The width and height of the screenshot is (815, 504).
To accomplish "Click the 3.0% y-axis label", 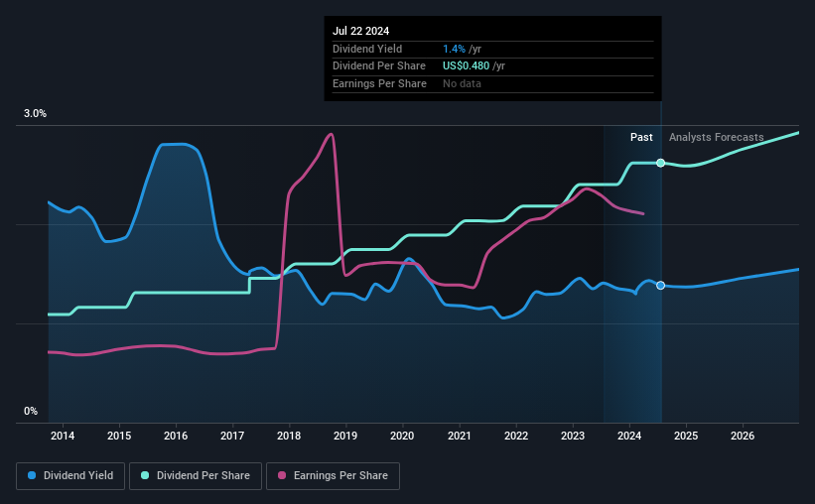I will (x=35, y=113).
